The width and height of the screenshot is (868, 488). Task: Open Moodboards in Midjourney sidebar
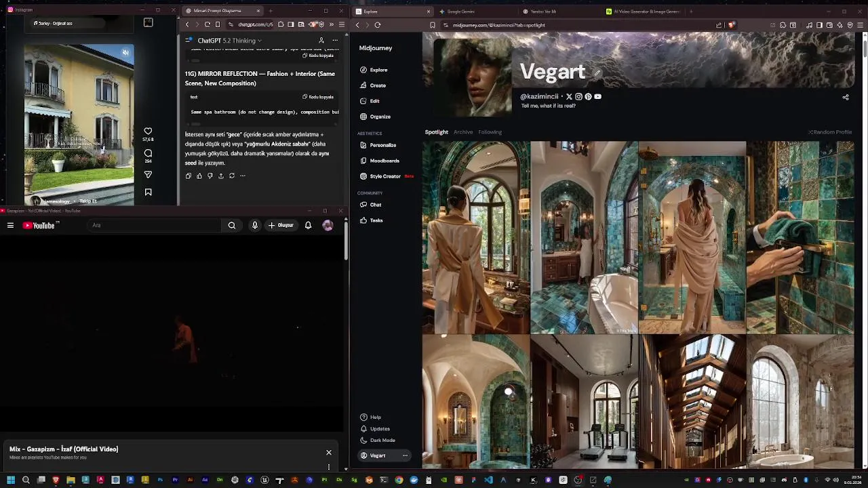(x=379, y=161)
